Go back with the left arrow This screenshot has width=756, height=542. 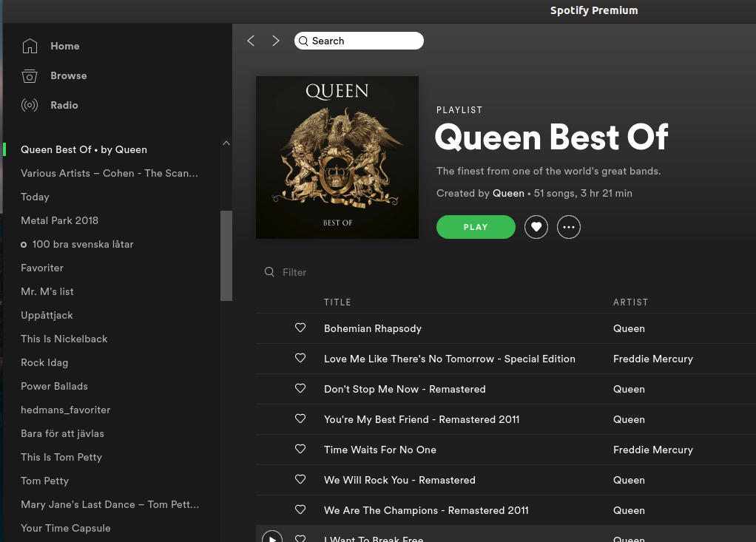point(251,41)
